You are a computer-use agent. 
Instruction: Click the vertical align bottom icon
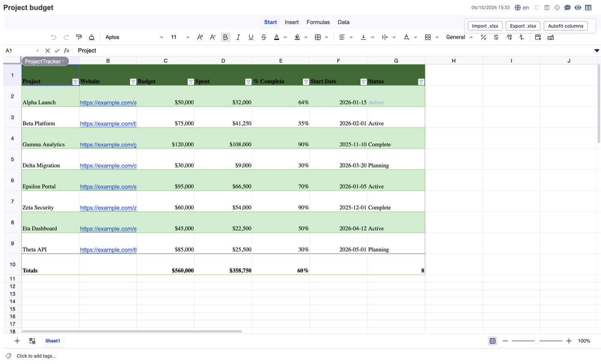363,37
